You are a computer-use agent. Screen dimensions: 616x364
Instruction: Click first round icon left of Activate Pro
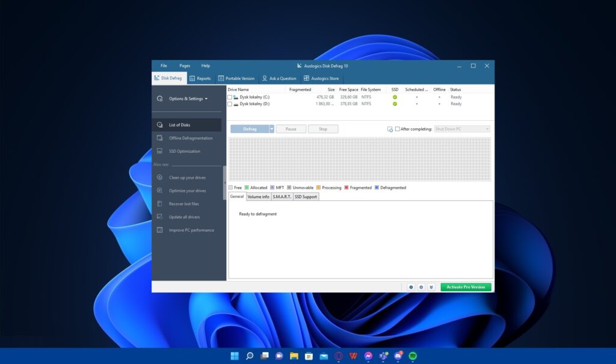411,287
